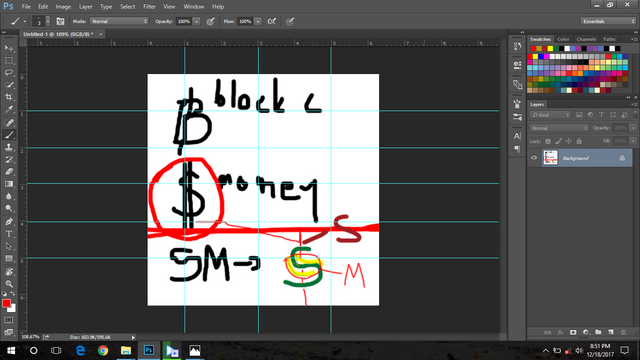Open the Filter menu
The width and height of the screenshot is (640, 360).
point(149,7)
